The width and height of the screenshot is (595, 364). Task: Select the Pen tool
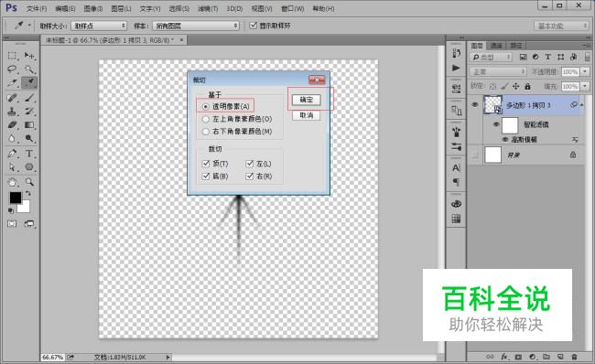[x=12, y=154]
